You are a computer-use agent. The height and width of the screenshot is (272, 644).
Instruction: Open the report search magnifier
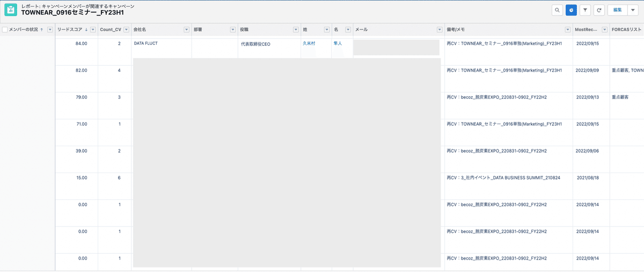[x=558, y=10]
